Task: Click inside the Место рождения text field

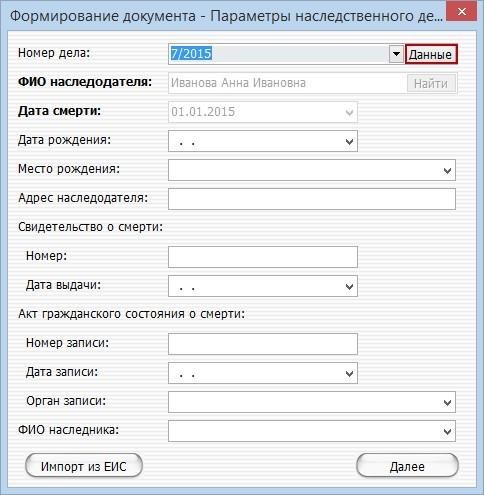Action: [x=304, y=170]
